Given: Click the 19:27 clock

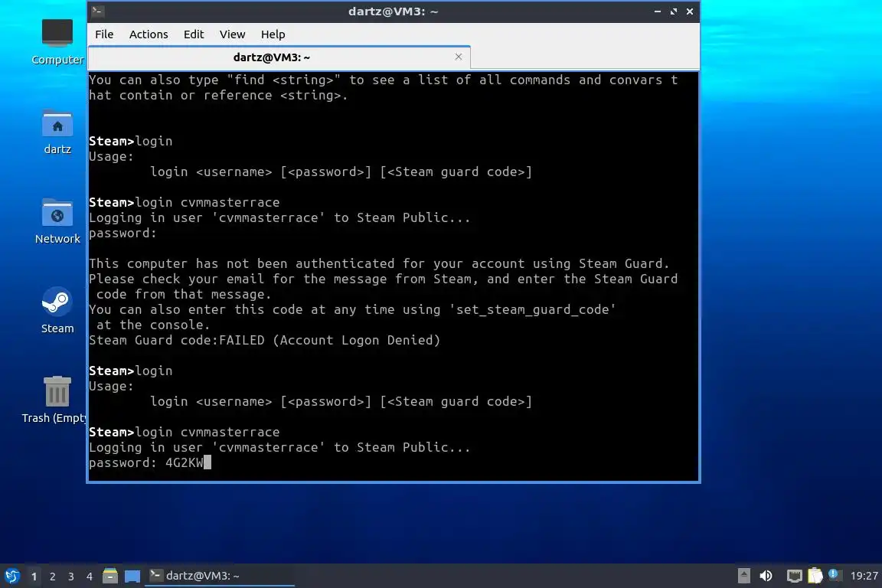Looking at the screenshot, I should 864,576.
